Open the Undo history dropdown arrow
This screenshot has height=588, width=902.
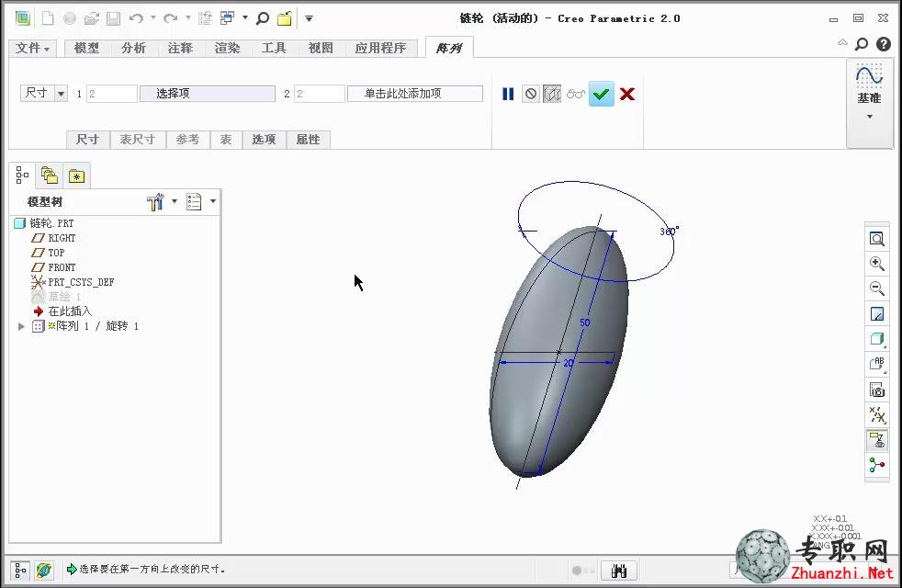(153, 18)
